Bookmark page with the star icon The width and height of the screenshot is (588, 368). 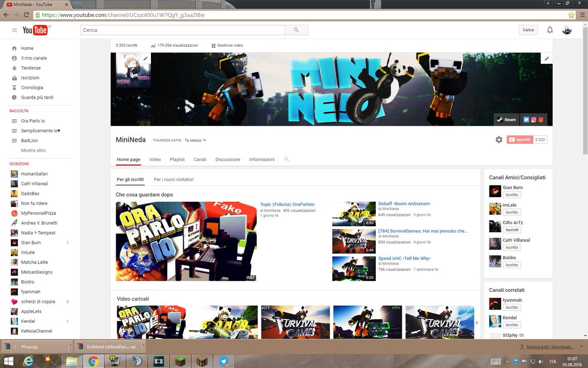point(571,15)
